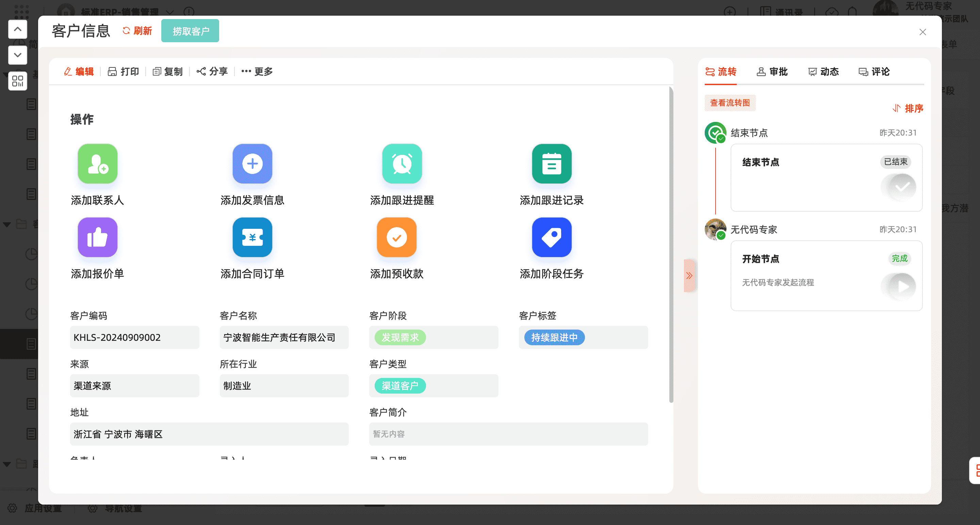Image resolution: width=980 pixels, height=525 pixels.
Task: Click the 查看流转图 link
Action: pos(730,103)
